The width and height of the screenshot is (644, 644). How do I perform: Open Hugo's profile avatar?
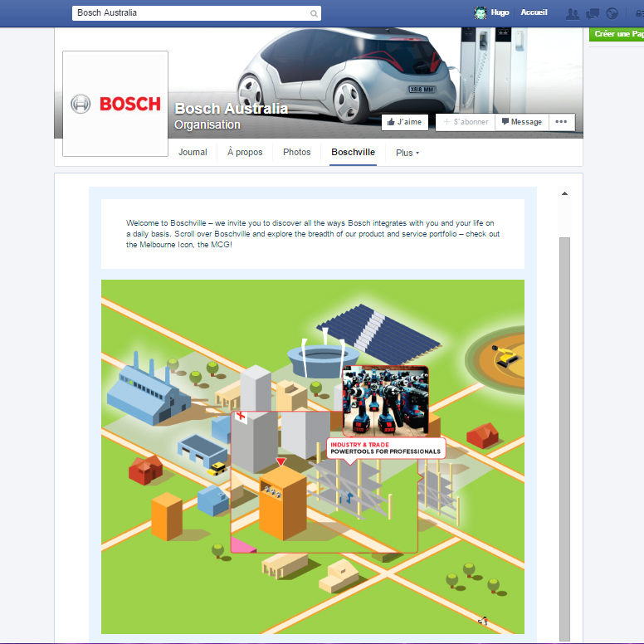click(480, 13)
